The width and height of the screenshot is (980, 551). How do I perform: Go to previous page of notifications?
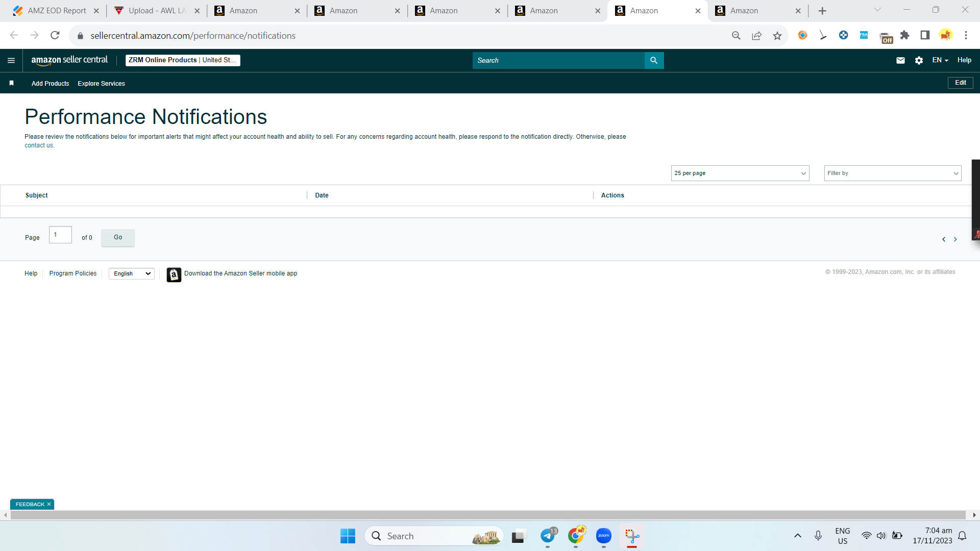click(944, 239)
